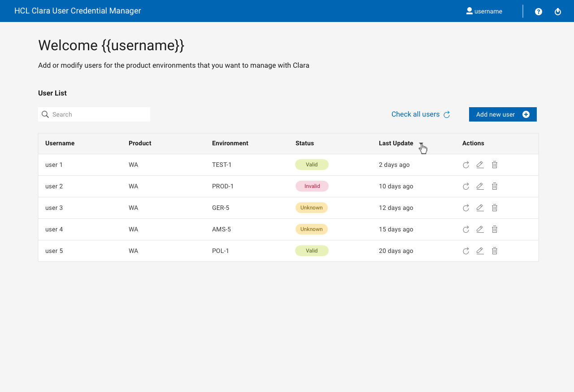Open the username account menu

tap(484, 11)
